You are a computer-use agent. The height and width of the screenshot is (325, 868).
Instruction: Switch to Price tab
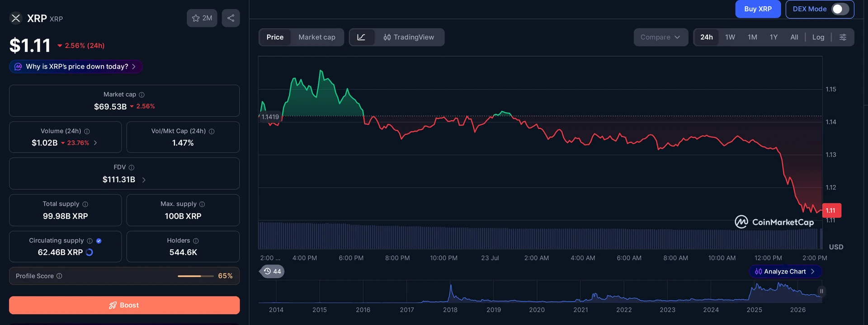click(x=275, y=37)
